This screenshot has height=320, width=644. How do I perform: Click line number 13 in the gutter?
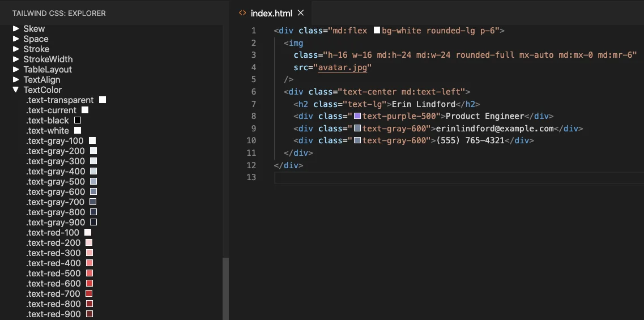click(251, 177)
